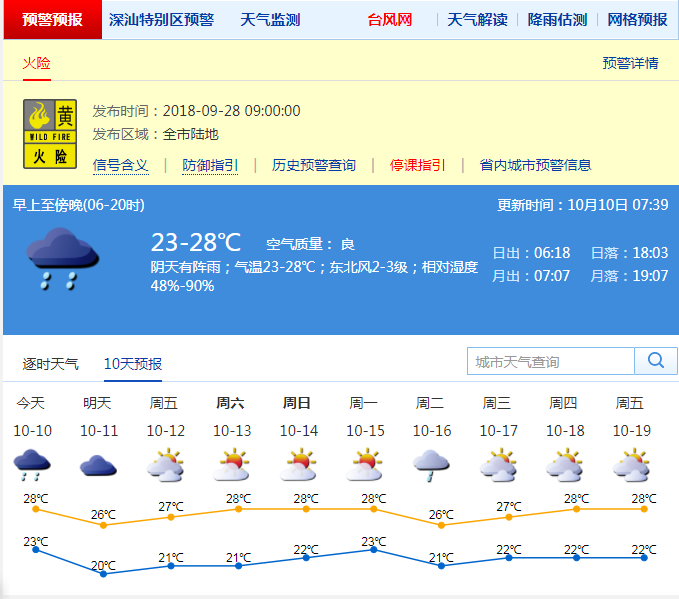The width and height of the screenshot is (679, 599).
Task: Click the 预警详情 link
Action: point(630,63)
